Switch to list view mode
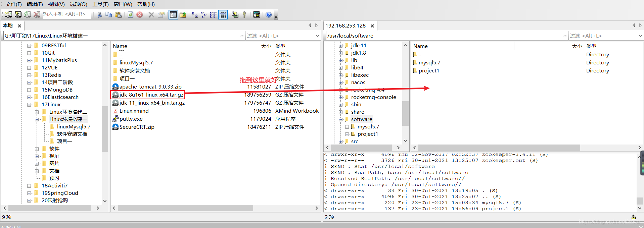The width and height of the screenshot is (644, 228). pyautogui.click(x=213, y=15)
